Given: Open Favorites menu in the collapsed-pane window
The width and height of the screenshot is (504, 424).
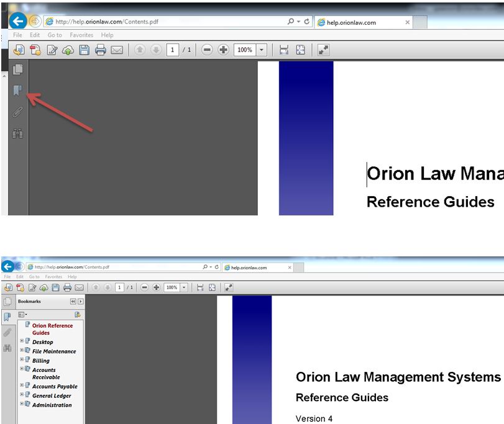Looking at the screenshot, I should coord(81,35).
